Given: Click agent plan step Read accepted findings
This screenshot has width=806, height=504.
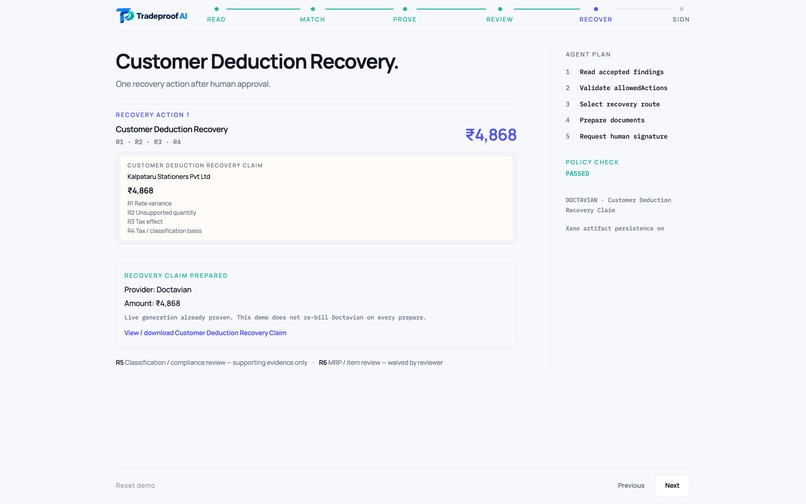Looking at the screenshot, I should click(621, 72).
